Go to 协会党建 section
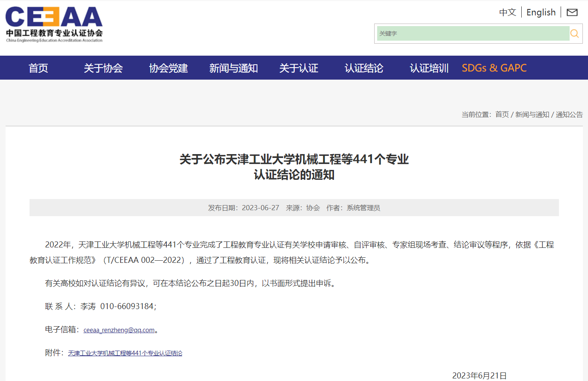This screenshot has width=588, height=381. pos(168,68)
